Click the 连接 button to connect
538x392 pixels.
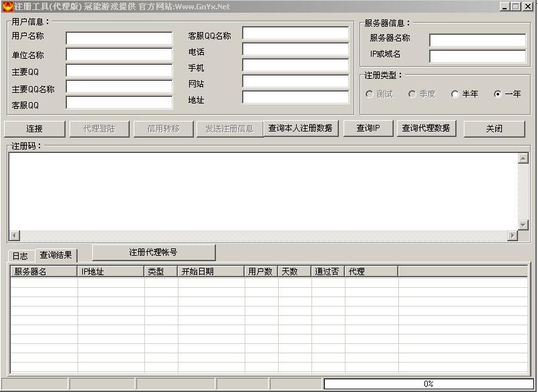point(35,128)
